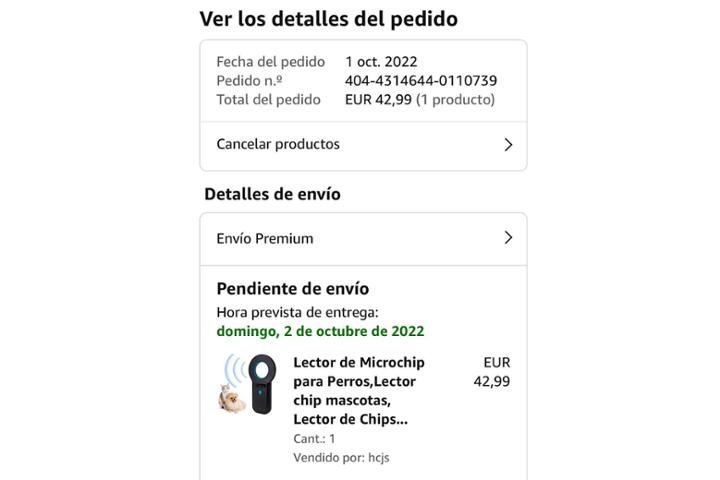This screenshot has height=480, width=720.
Task: Click the order date 1 oct. 2022
Action: [x=381, y=62]
